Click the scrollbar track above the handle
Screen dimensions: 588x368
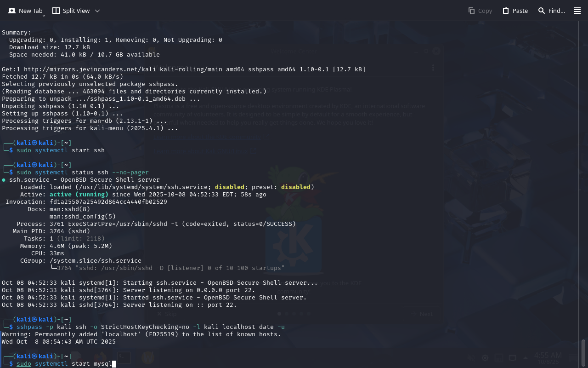pos(583,184)
